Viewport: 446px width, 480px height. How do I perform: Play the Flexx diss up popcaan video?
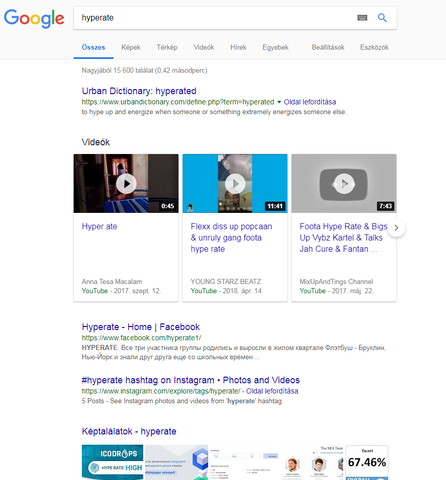point(235,183)
